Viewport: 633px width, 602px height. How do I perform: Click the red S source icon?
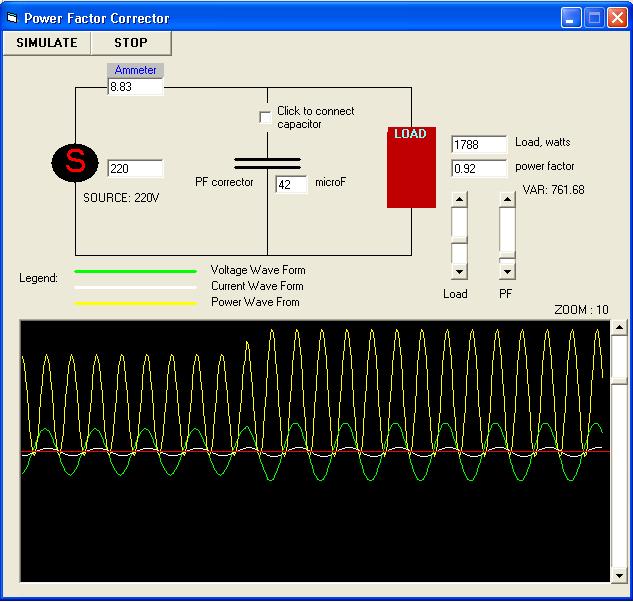click(x=74, y=162)
